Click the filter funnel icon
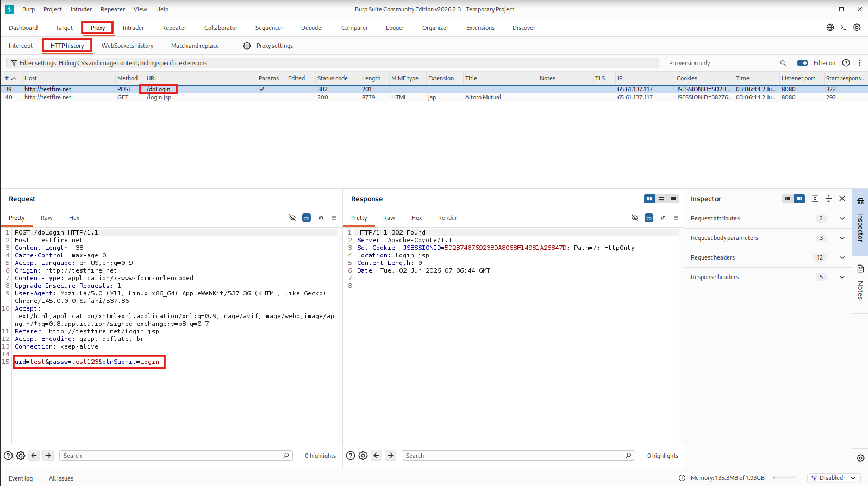Viewport: 868px width, 486px height. click(14, 63)
